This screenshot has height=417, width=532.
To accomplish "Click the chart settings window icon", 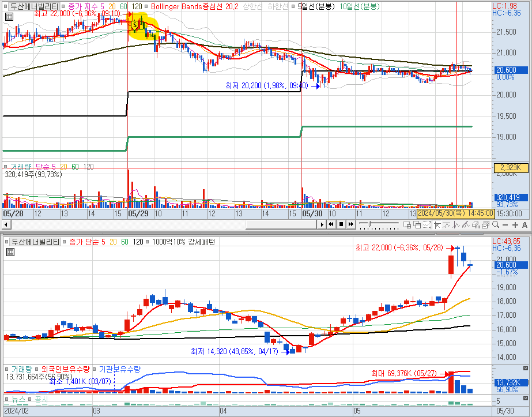I will [x=485, y=225].
